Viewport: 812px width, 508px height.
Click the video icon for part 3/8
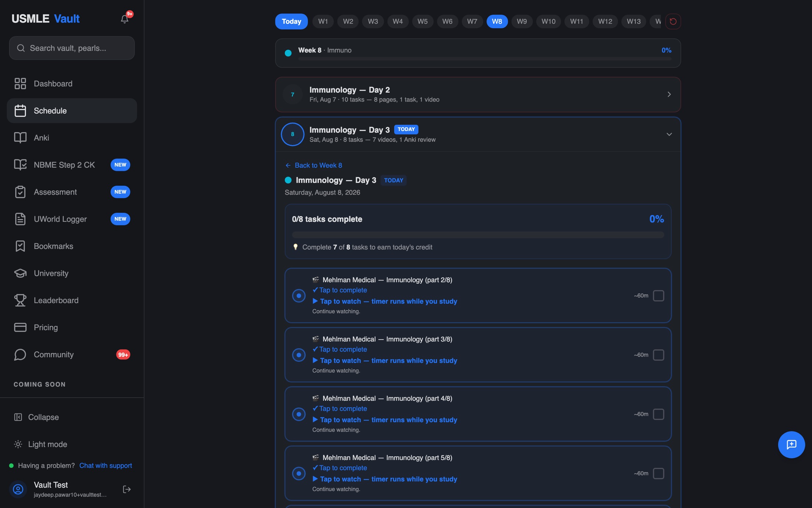pyautogui.click(x=316, y=339)
